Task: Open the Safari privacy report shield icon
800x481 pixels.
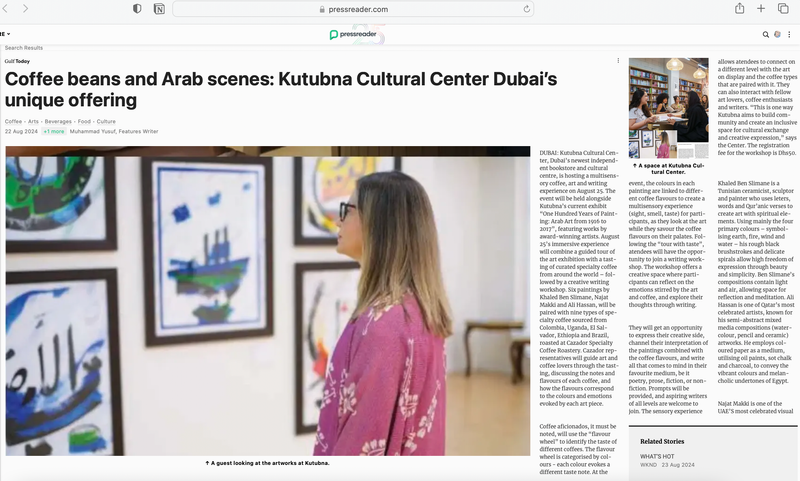Action: [x=137, y=9]
